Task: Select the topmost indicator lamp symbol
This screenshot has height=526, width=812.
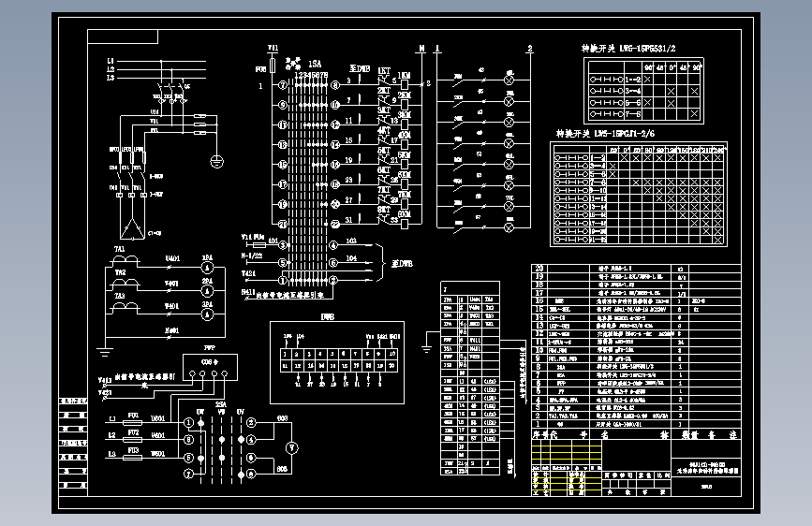Action: tap(509, 80)
